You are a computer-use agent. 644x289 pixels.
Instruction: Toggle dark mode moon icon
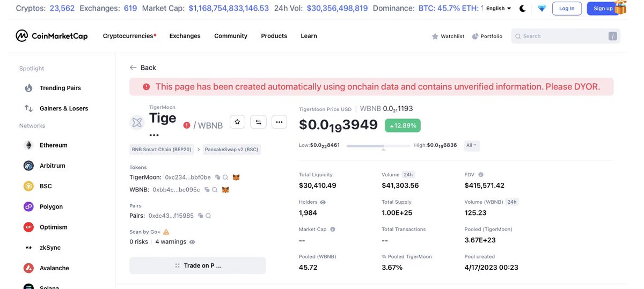pyautogui.click(x=523, y=9)
